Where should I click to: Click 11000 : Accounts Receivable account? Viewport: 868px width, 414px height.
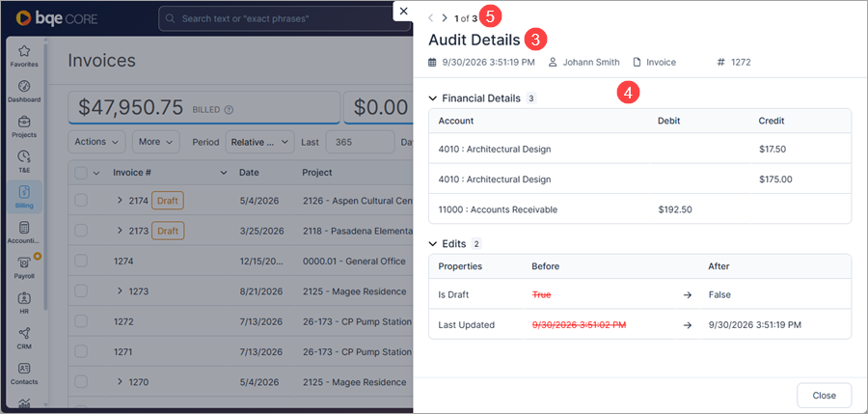click(498, 209)
